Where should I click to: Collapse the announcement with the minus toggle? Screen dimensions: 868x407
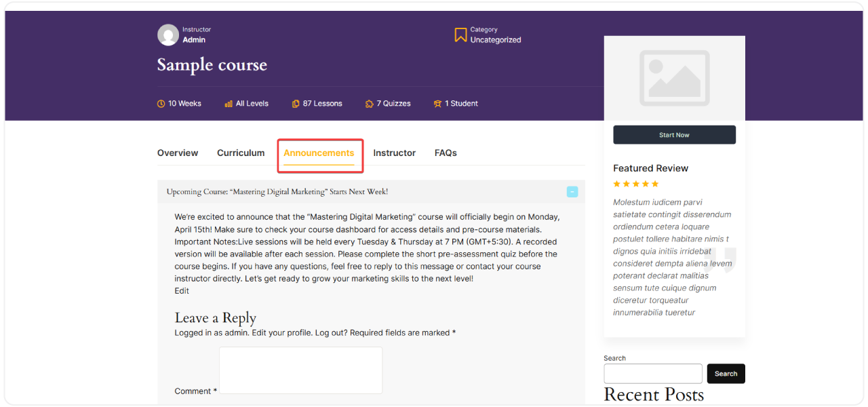click(x=572, y=192)
